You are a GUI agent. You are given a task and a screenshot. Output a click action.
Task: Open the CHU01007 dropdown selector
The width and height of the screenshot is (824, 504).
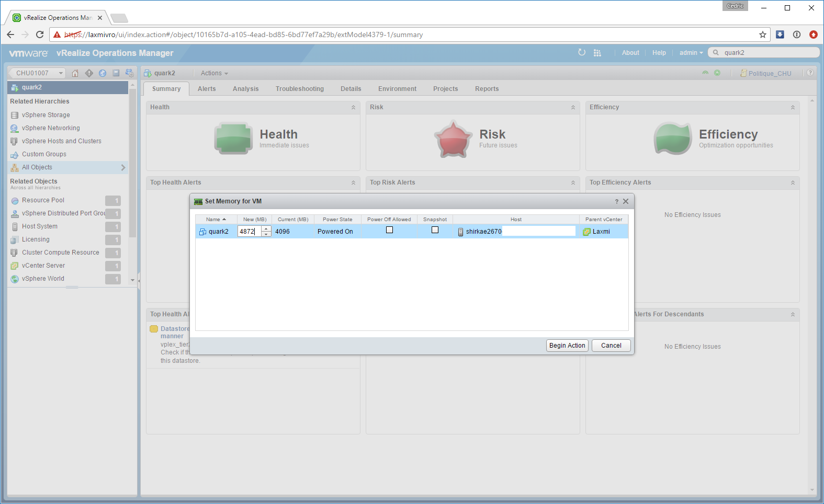[37, 73]
